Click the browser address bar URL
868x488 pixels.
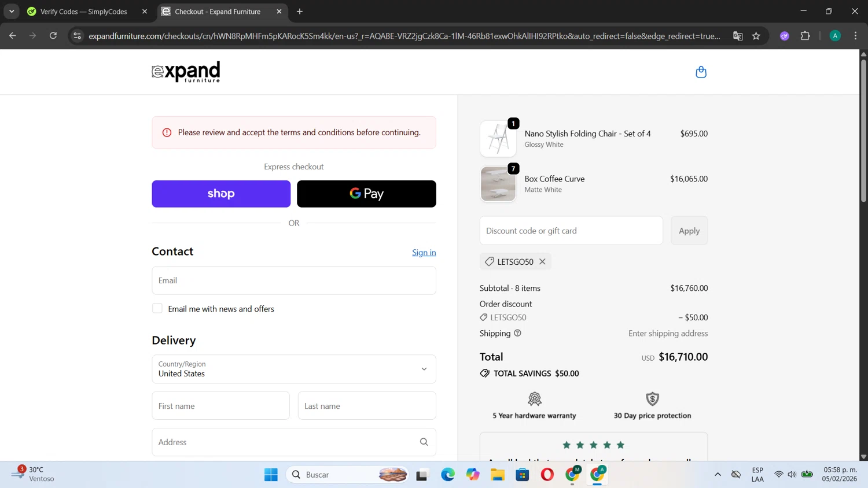[404, 36]
